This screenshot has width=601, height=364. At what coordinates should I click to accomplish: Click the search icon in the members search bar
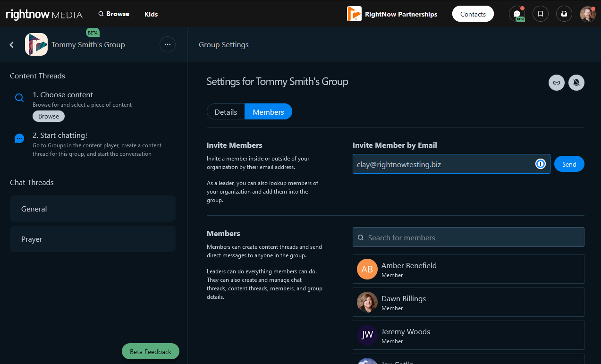coord(361,237)
